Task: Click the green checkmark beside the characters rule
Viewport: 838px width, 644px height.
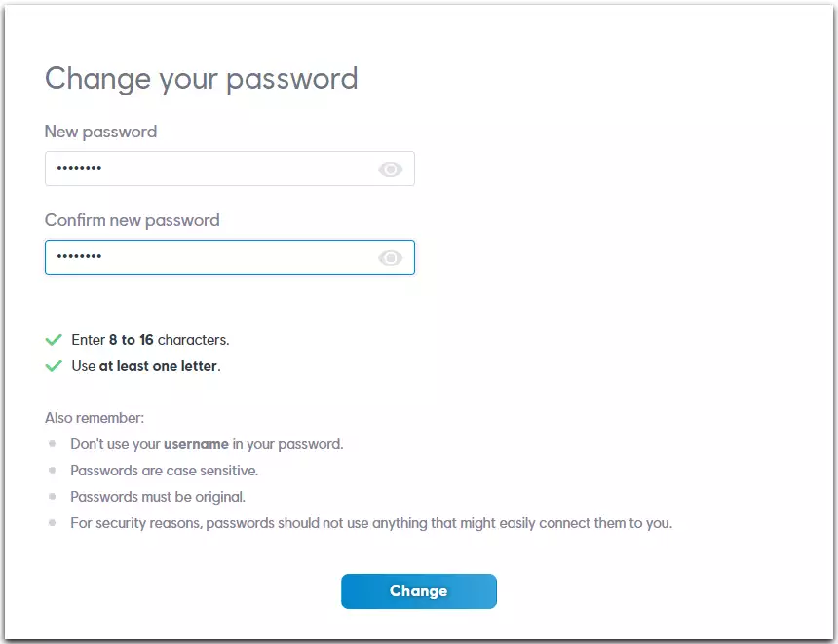Action: (x=54, y=340)
